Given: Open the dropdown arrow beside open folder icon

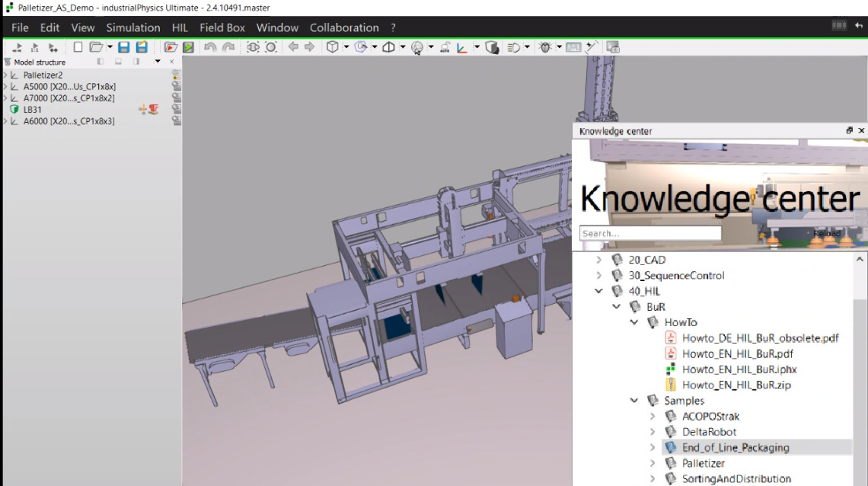Looking at the screenshot, I should tap(110, 47).
